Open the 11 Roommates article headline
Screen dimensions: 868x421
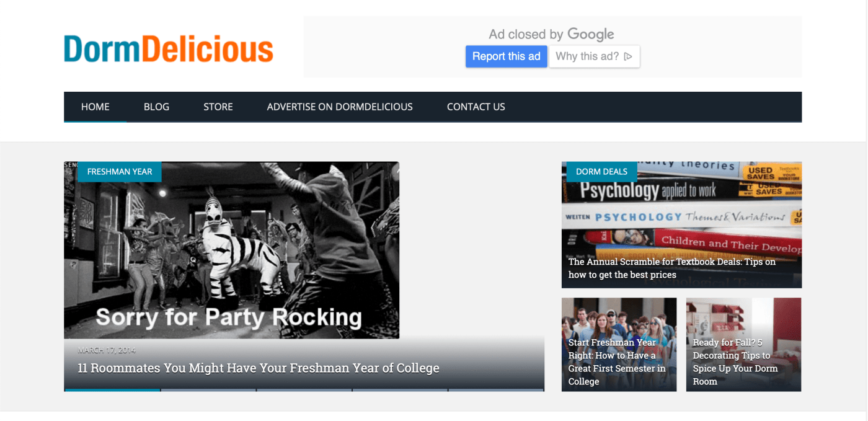coord(259,368)
